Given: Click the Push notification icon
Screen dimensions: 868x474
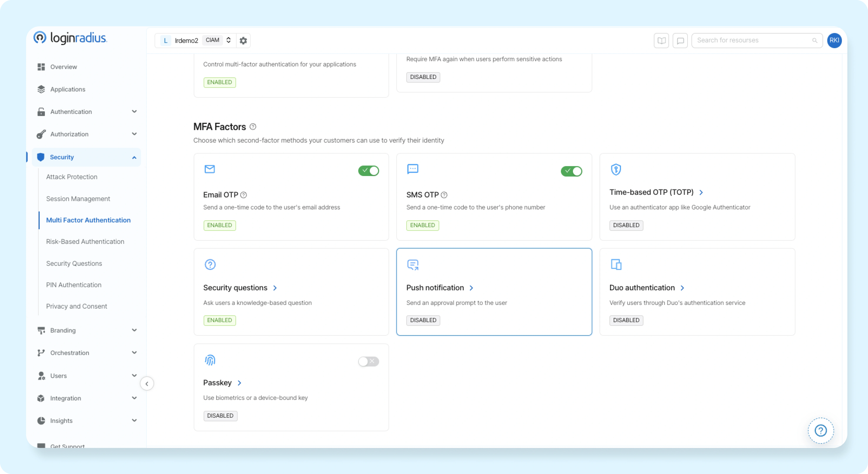Looking at the screenshot, I should (x=413, y=265).
